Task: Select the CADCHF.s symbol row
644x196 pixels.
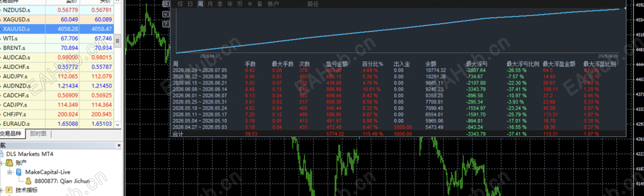Action: [57, 95]
